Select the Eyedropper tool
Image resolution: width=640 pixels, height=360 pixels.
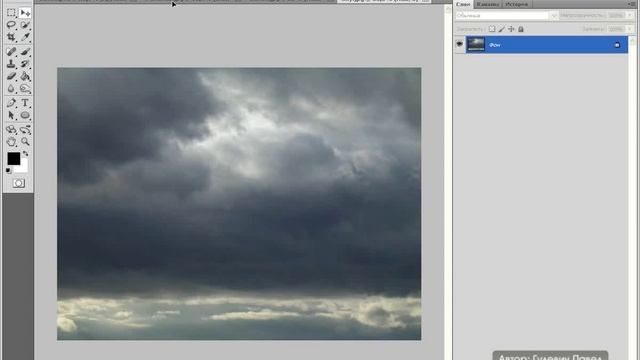point(25,37)
